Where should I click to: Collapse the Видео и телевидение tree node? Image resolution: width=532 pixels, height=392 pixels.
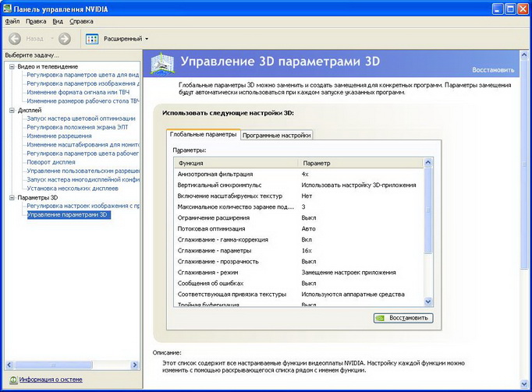click(x=12, y=67)
